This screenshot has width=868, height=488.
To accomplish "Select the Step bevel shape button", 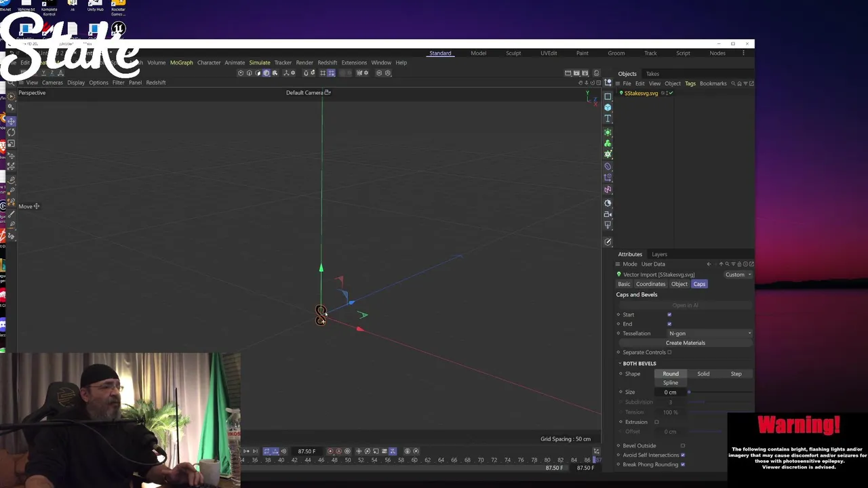I will pyautogui.click(x=736, y=374).
